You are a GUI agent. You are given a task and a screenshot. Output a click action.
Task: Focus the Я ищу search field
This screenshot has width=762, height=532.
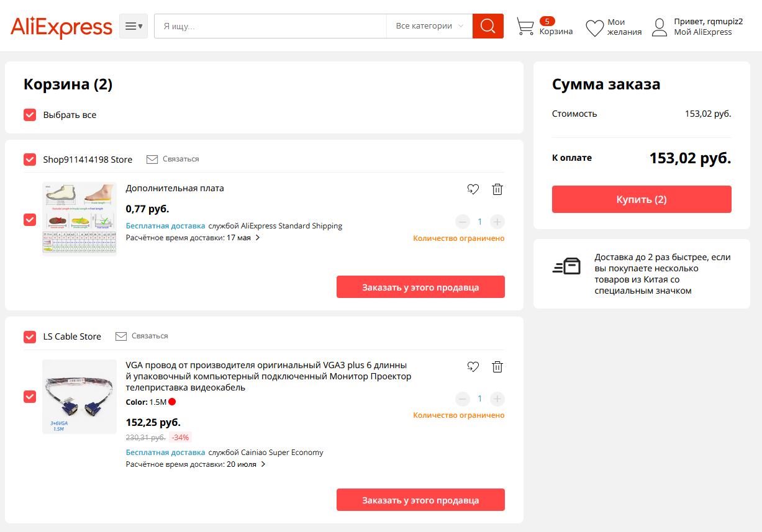[270, 26]
